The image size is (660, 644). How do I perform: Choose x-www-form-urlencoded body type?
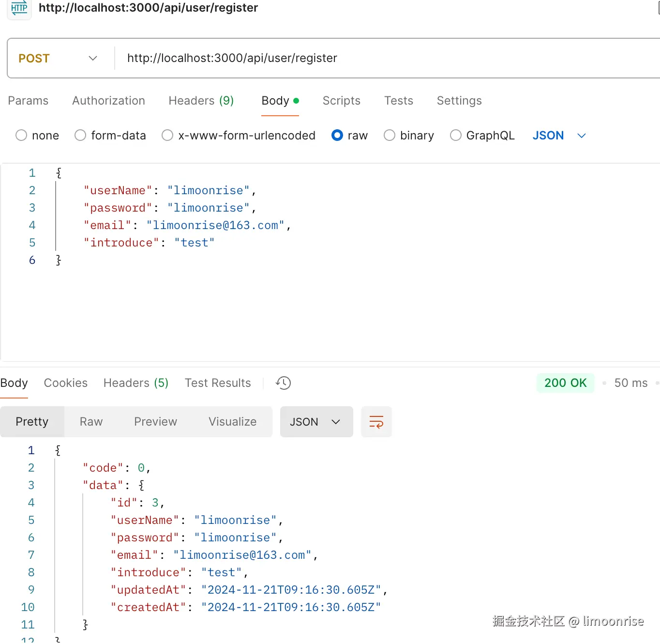[167, 136]
